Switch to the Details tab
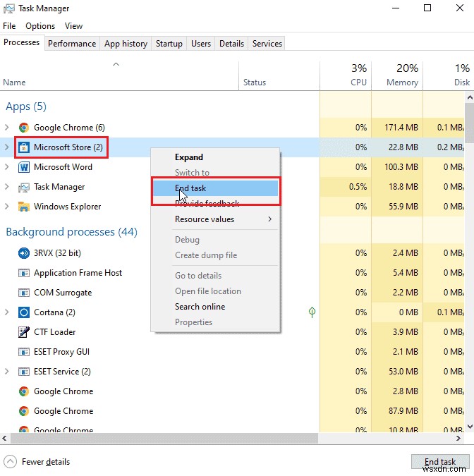The image size is (474, 476). 231,44
